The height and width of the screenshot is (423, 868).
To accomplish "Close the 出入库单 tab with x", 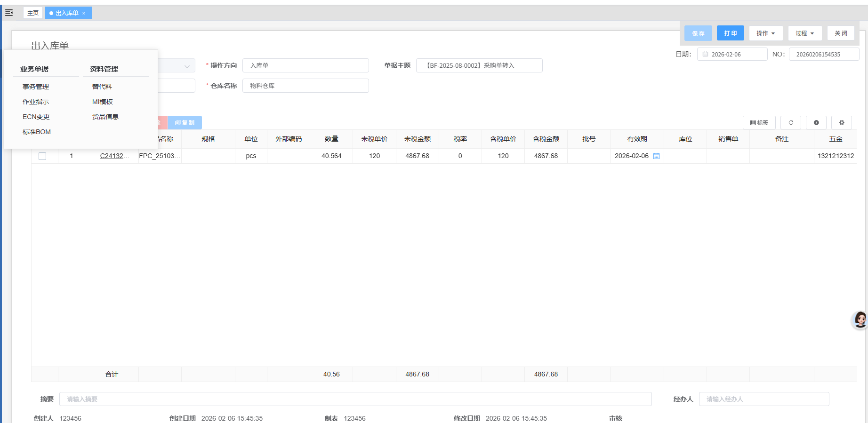I will [84, 13].
